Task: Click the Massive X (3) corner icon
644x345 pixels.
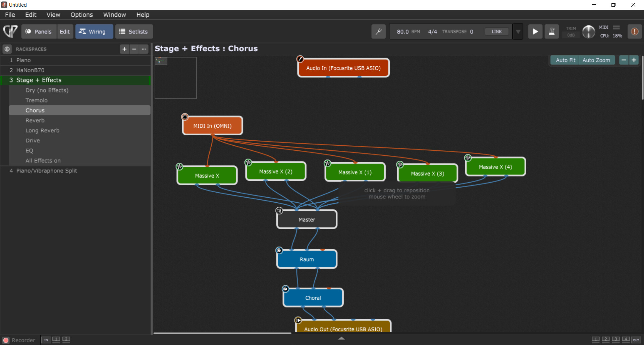Action: [400, 164]
